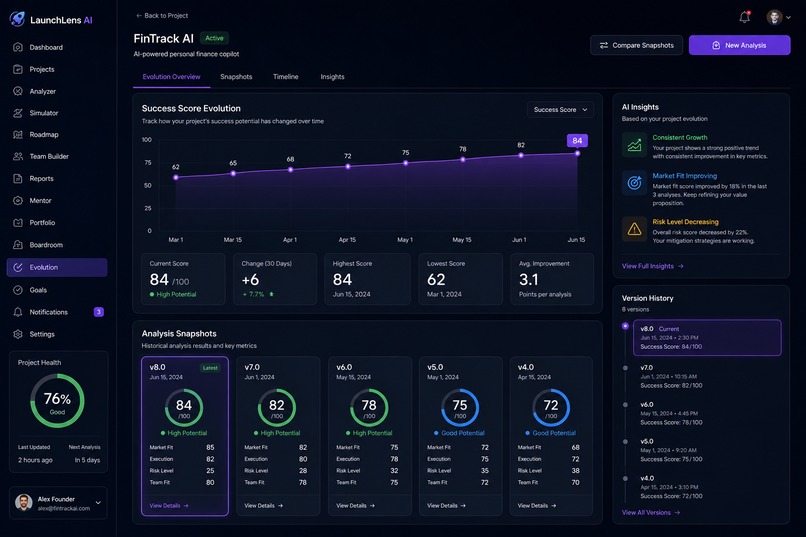This screenshot has height=537, width=806.
Task: Click the Compare Snapshots button
Action: [x=636, y=45]
